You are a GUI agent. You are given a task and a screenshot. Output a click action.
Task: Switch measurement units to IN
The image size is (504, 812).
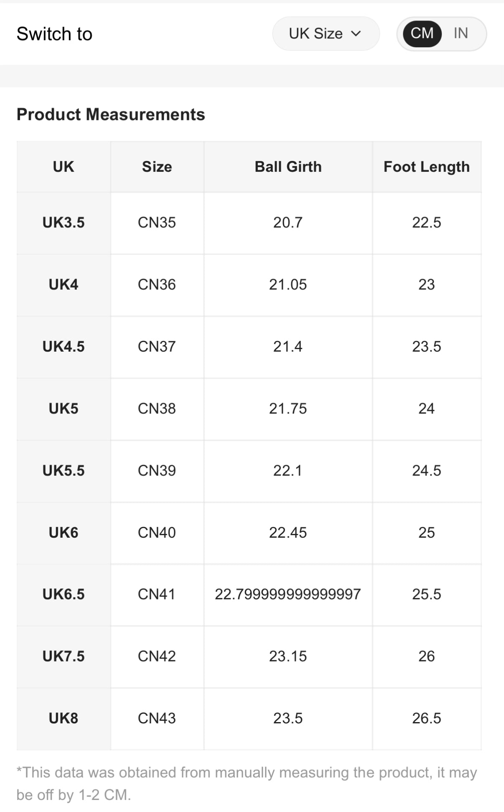(x=461, y=33)
